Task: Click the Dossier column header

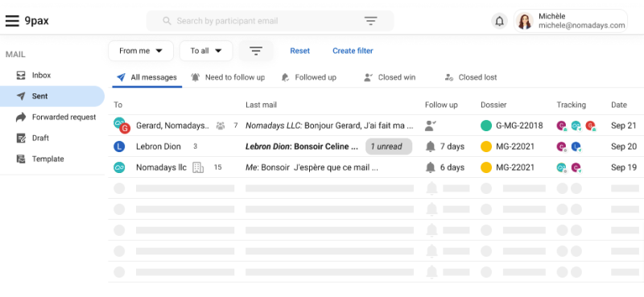Action: tap(493, 105)
